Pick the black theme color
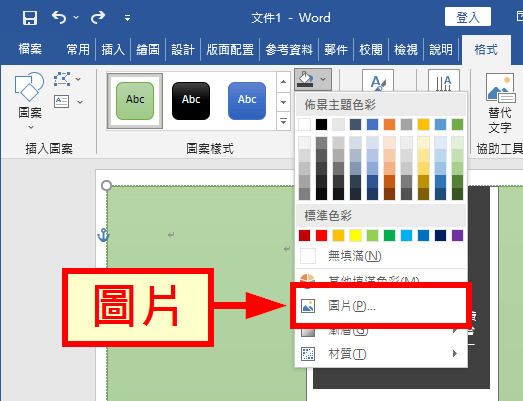 click(x=321, y=124)
